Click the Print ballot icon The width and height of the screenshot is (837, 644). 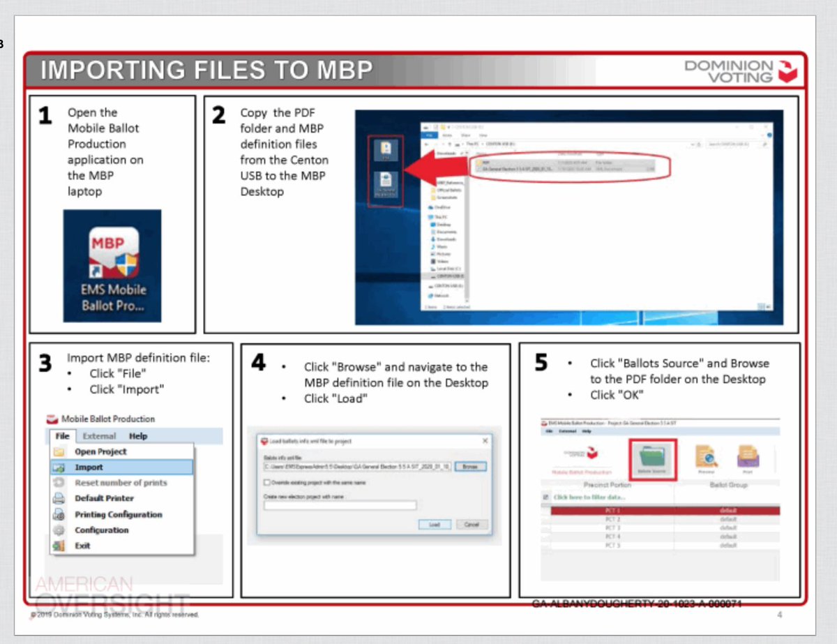[748, 456]
